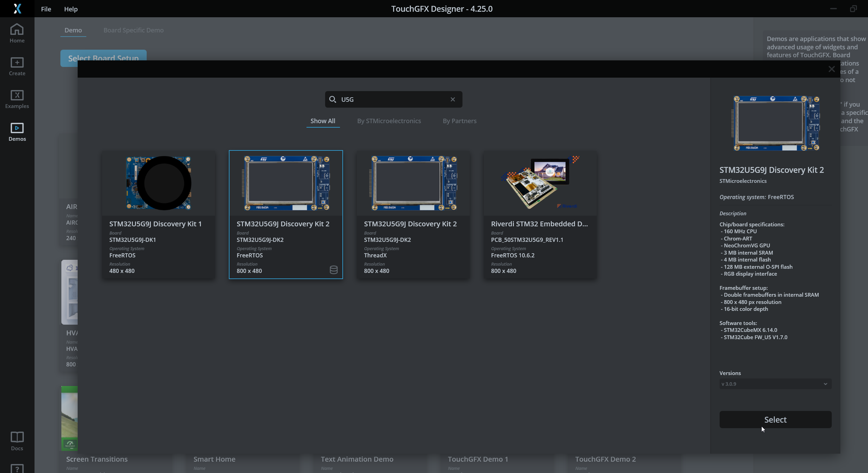Clear the U5G search text
868x473 pixels.
tap(452, 99)
